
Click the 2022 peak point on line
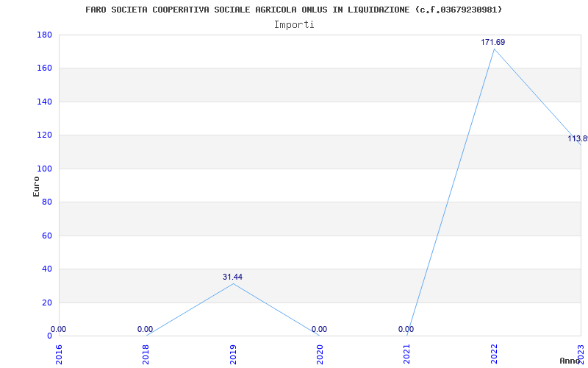click(x=494, y=49)
